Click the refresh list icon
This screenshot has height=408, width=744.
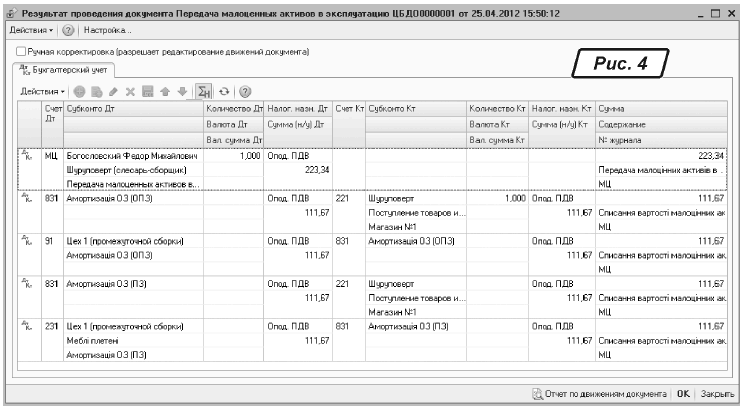pyautogui.click(x=225, y=90)
